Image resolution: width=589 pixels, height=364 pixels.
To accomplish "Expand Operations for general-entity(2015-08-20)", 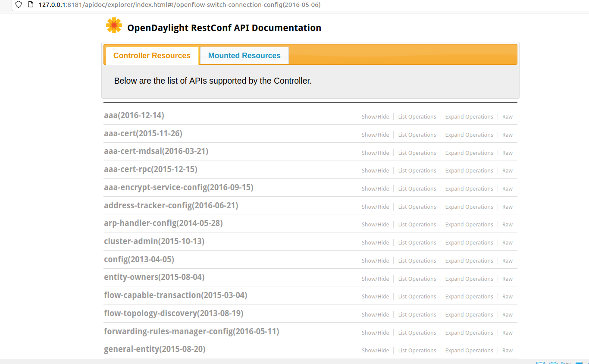I will point(469,351).
